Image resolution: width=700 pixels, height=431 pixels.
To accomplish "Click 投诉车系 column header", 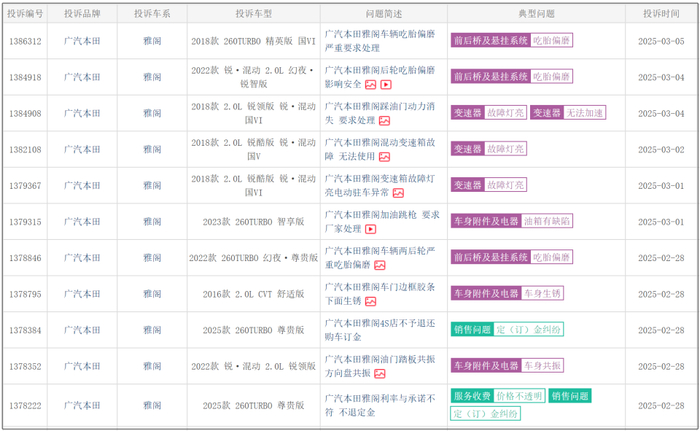I will [x=152, y=14].
